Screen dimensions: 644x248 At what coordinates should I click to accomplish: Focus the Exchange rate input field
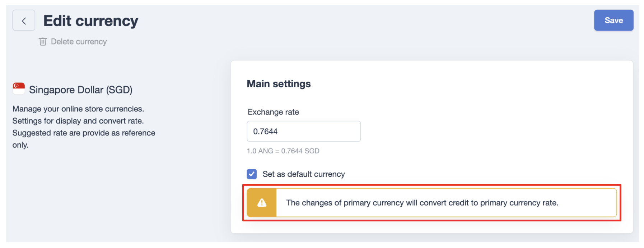click(x=304, y=131)
